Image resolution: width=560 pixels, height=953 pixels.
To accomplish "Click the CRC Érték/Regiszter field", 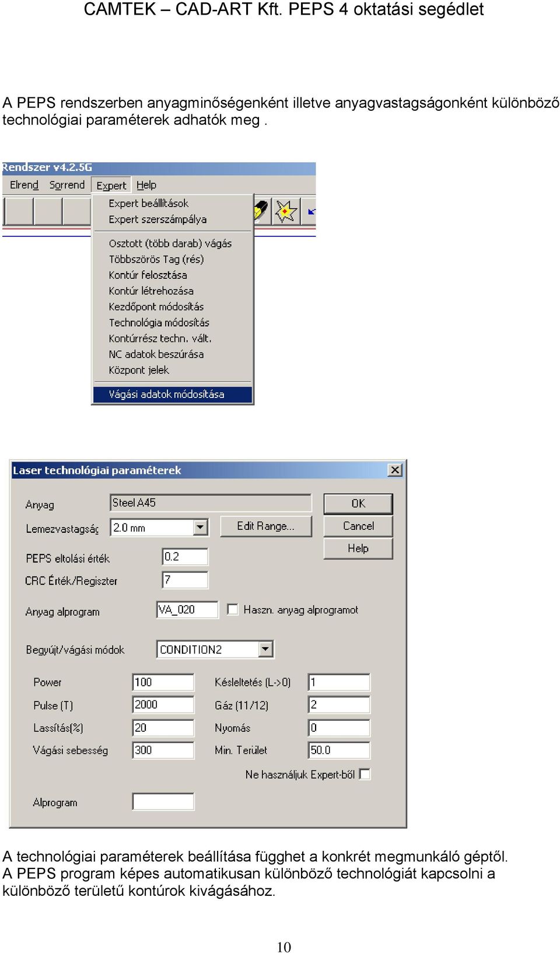I will coord(185,580).
